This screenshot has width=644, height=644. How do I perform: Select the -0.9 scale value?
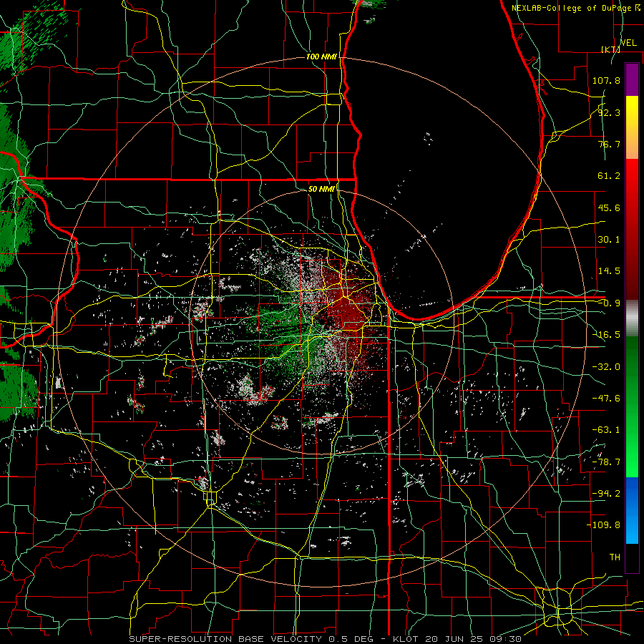pyautogui.click(x=609, y=303)
